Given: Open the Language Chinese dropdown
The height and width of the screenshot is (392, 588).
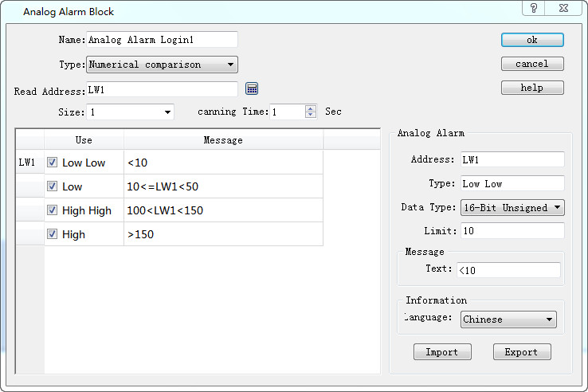Looking at the screenshot, I should click(508, 319).
